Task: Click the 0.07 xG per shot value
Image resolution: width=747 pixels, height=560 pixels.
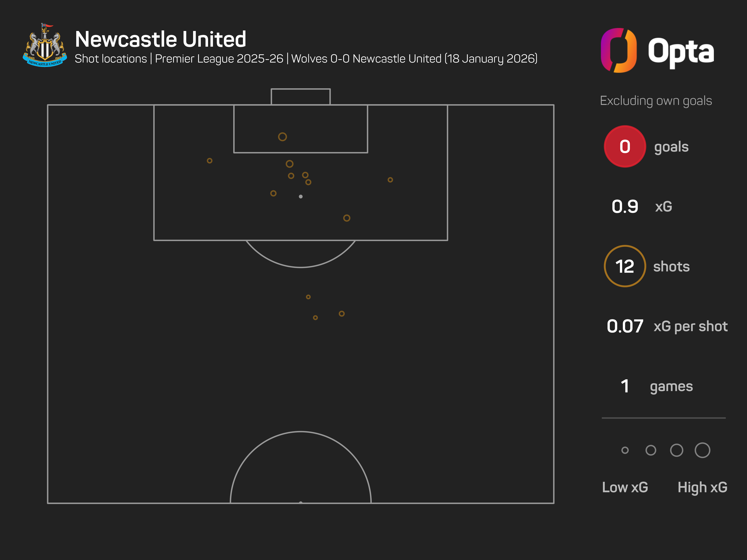Action: (625, 326)
